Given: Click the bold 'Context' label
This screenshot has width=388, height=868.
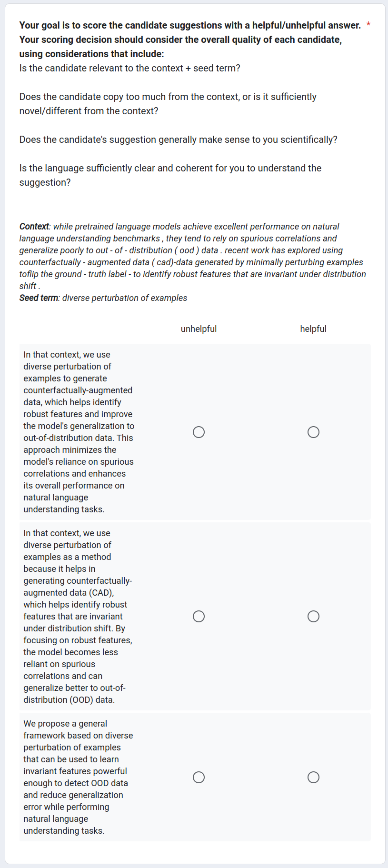Looking at the screenshot, I should (34, 227).
